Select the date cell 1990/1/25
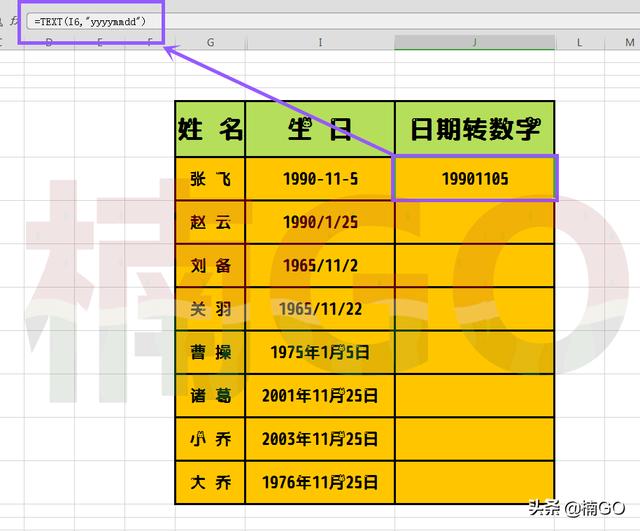640x531 pixels. click(x=320, y=222)
